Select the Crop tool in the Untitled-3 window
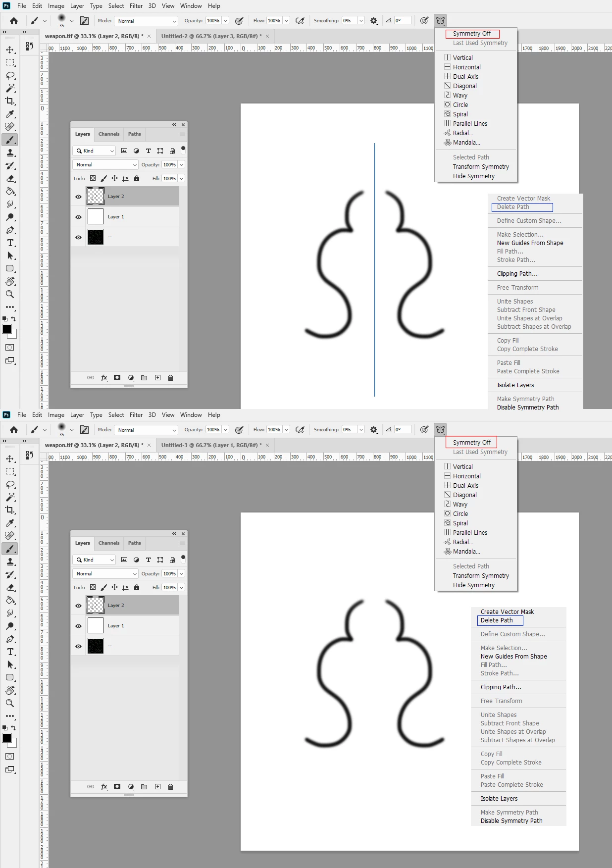612x868 pixels. [10, 510]
